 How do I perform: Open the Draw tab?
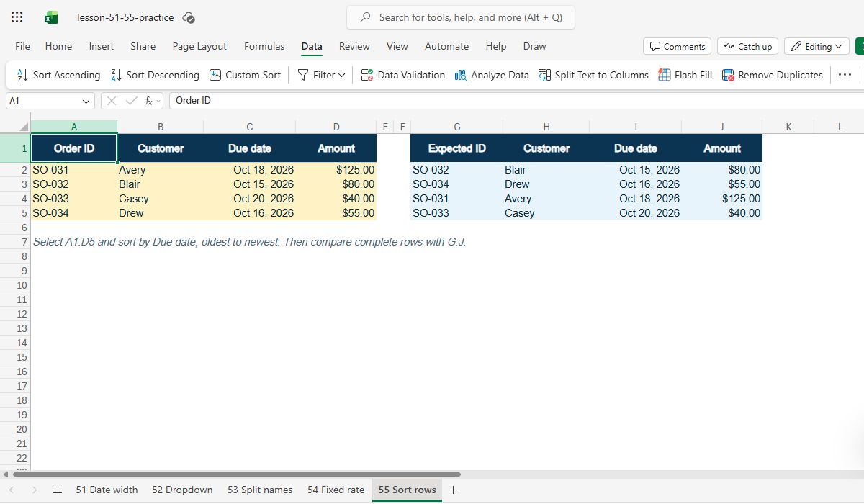pyautogui.click(x=534, y=46)
